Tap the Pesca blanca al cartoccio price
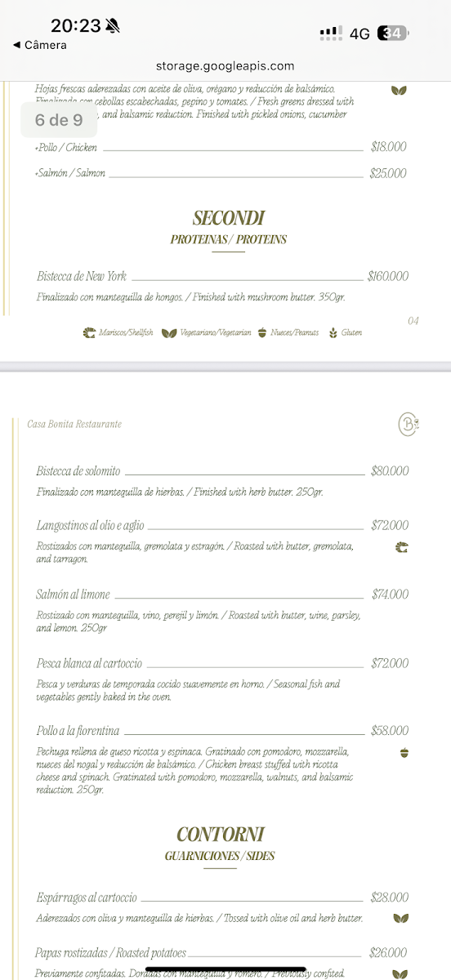Image resolution: width=451 pixels, height=980 pixels. (x=390, y=664)
